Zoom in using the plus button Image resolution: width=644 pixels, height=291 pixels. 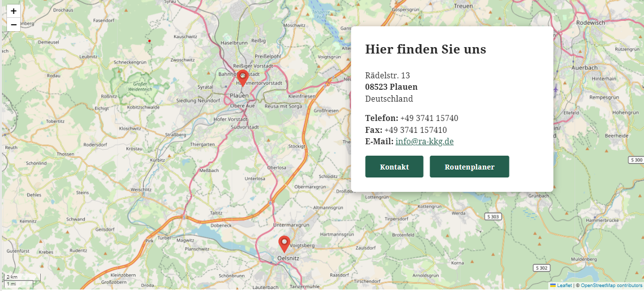pyautogui.click(x=13, y=11)
